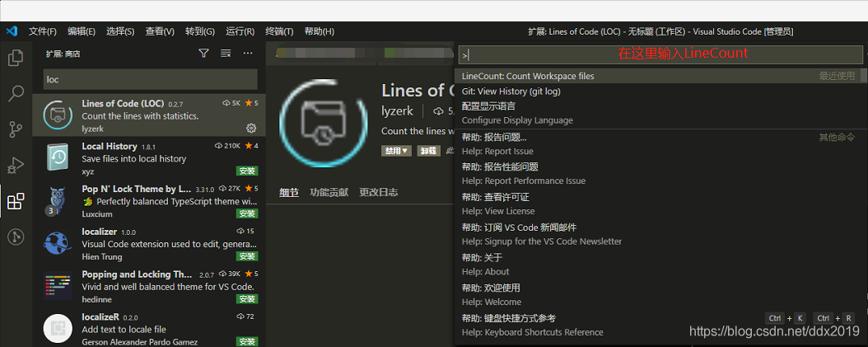Click the localizer globe icon
This screenshot has height=347, width=868.
pyautogui.click(x=58, y=243)
